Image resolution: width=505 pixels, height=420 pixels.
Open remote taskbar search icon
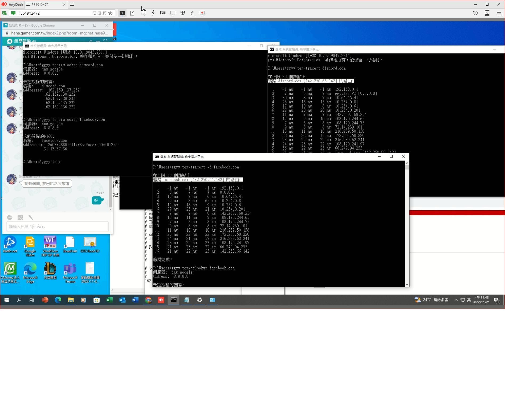click(19, 300)
